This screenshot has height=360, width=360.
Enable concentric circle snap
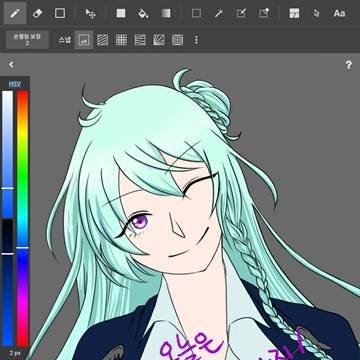[x=178, y=40]
